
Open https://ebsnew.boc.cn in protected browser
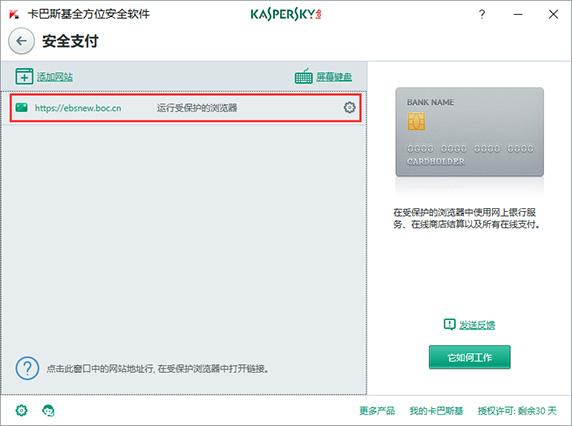78,108
